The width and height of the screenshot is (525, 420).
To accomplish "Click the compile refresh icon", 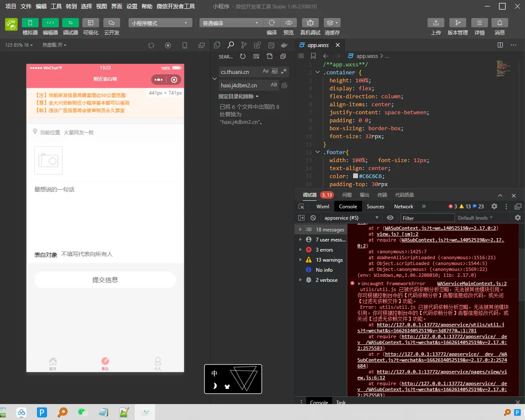I will (x=272, y=23).
